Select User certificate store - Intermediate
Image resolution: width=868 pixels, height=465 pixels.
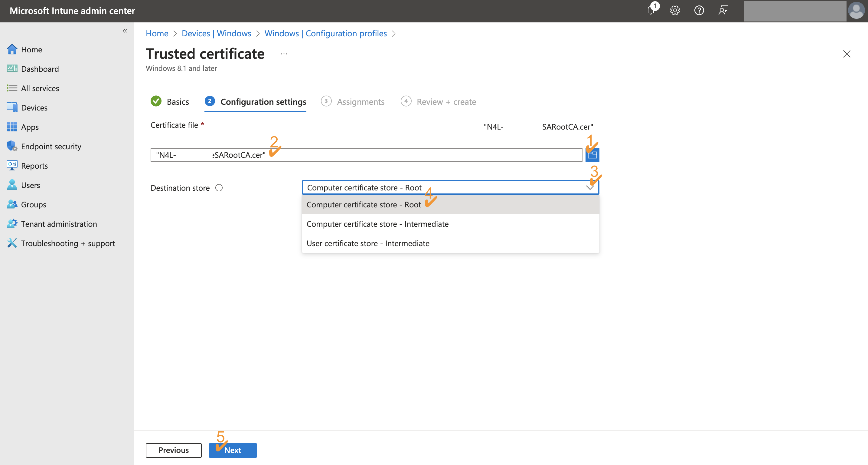(x=368, y=243)
